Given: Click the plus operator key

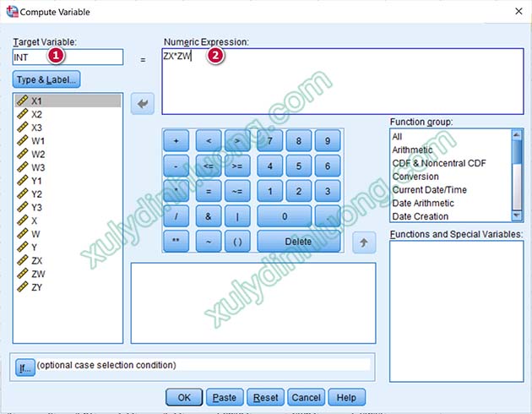Looking at the screenshot, I should coord(176,140).
